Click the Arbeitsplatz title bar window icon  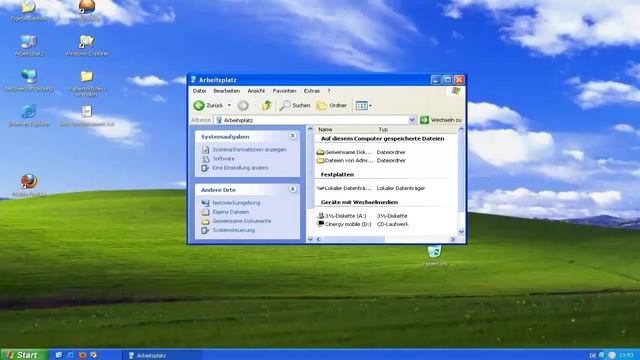pos(193,80)
